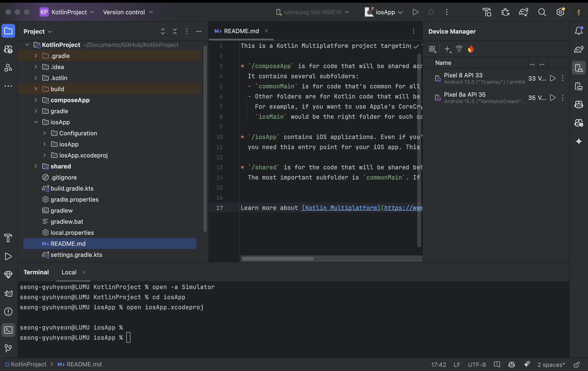
Task: Open the Build hammer tool window
Action: [8, 238]
